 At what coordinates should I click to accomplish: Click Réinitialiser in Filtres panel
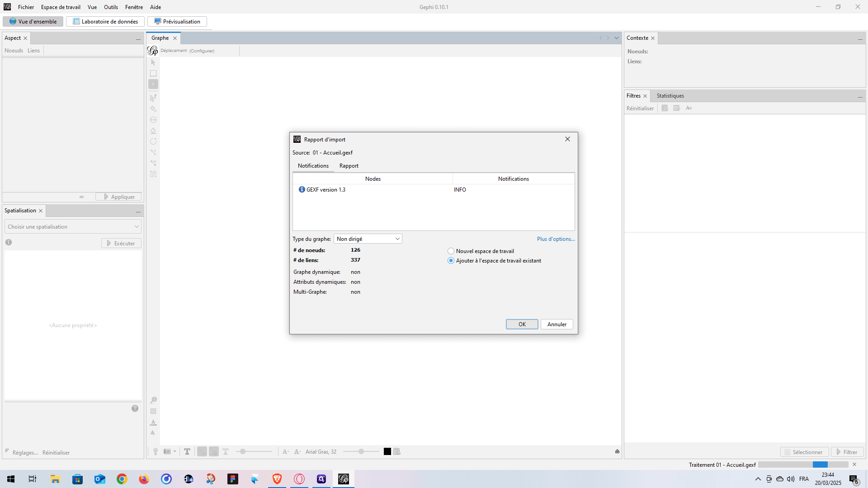click(x=640, y=108)
